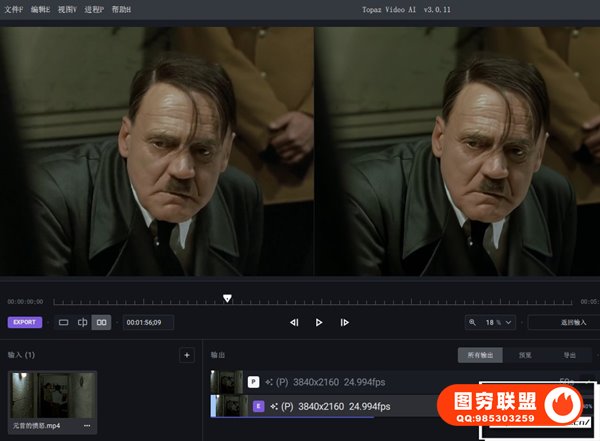Screen dimensions: 600x441
Task: Click the zoom magnifier icon
Action: tap(473, 323)
